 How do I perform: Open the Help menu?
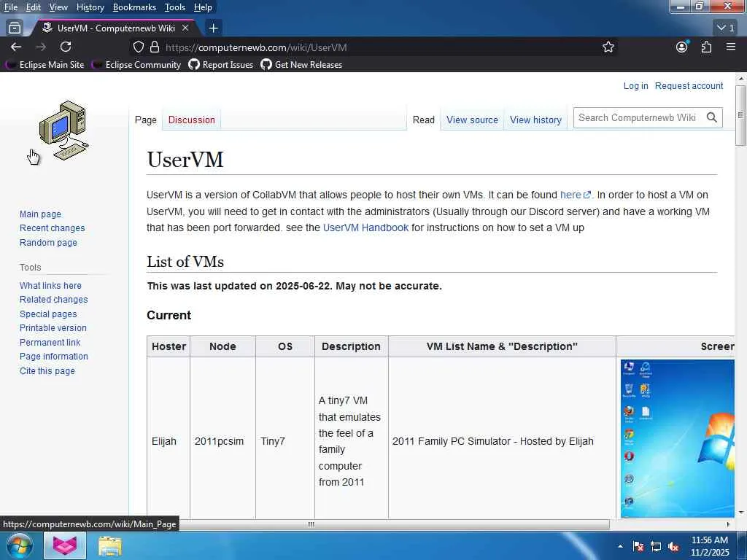[203, 7]
